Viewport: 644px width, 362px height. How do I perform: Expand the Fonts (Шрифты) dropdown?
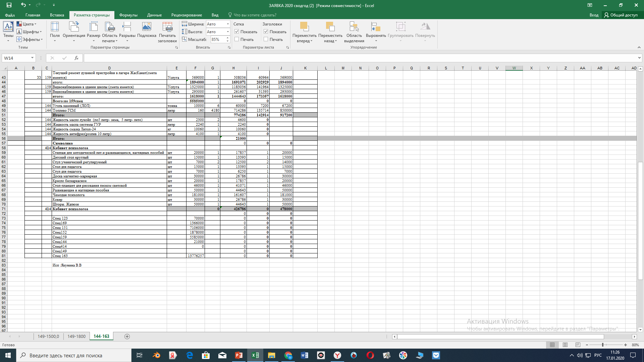point(29,32)
